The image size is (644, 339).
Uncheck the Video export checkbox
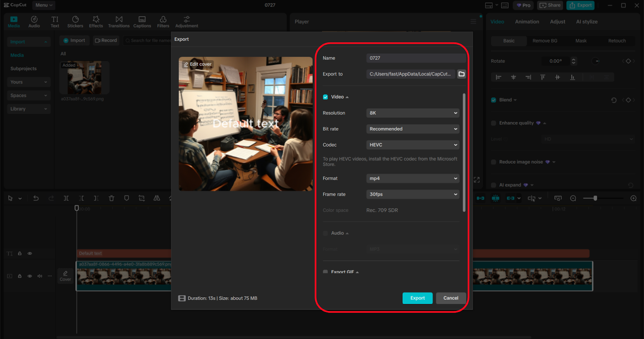coord(325,97)
